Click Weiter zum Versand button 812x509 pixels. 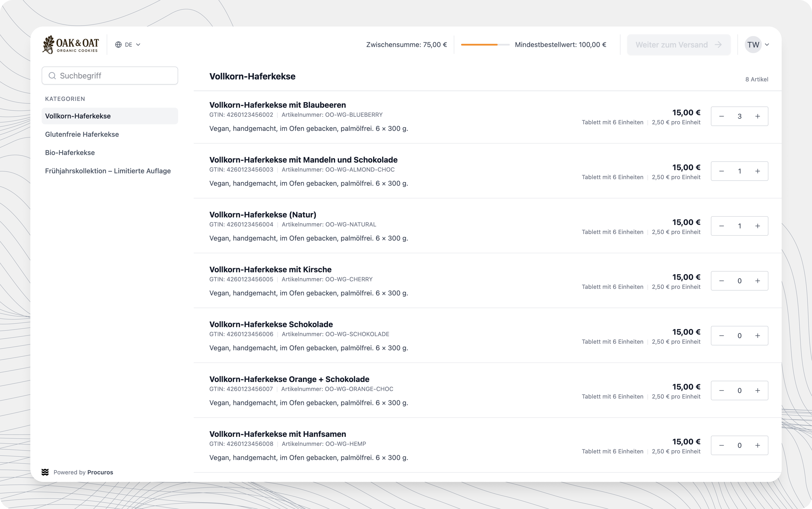pos(678,44)
